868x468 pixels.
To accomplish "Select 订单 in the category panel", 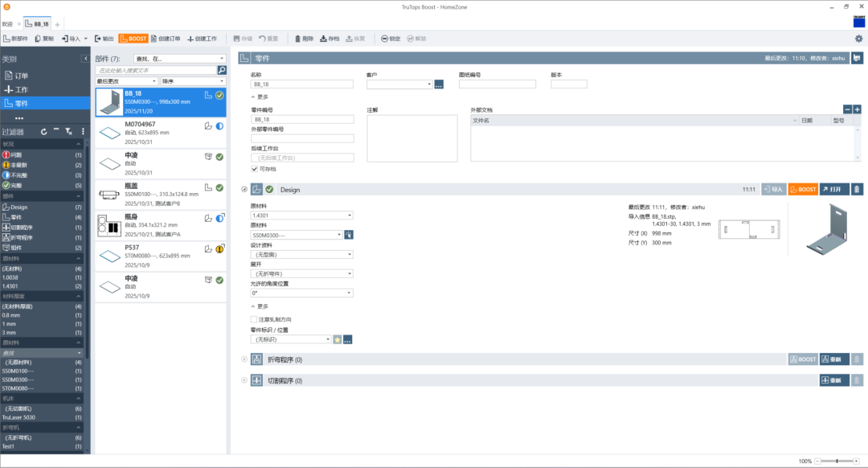I will click(x=22, y=76).
